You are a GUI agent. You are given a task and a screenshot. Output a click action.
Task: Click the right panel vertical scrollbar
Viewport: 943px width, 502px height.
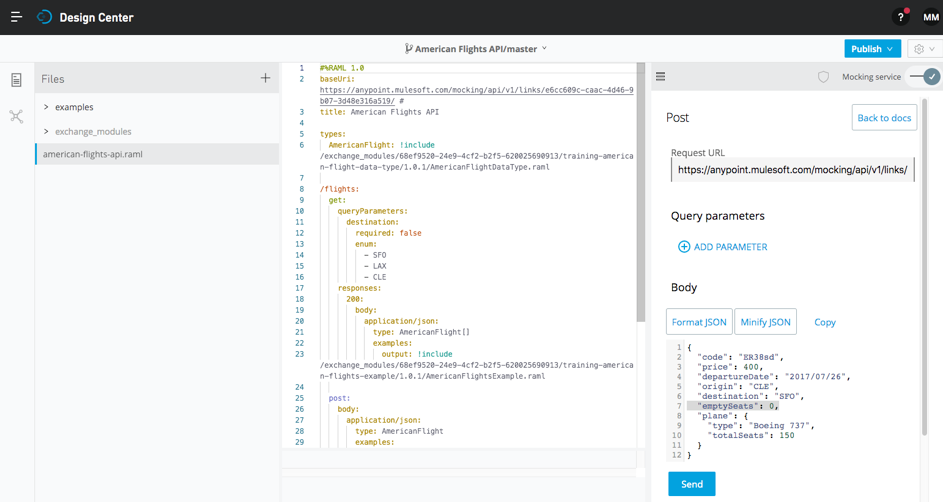coord(924,268)
